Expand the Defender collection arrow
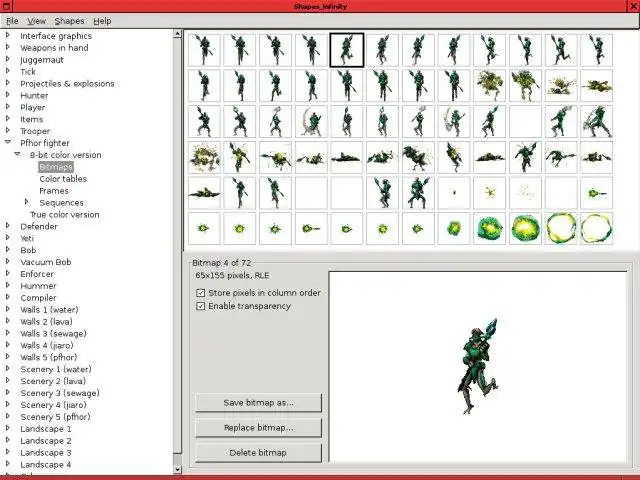640x480 pixels. 8,226
